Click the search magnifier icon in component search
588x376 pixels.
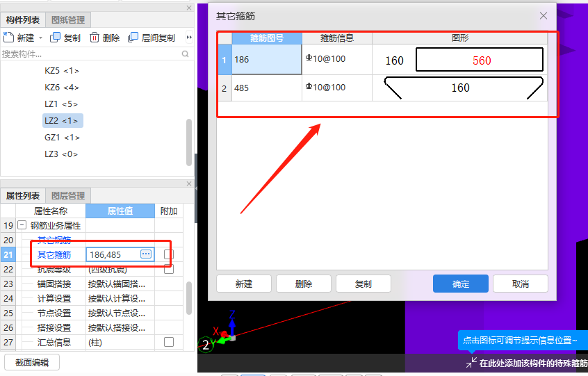(x=186, y=54)
